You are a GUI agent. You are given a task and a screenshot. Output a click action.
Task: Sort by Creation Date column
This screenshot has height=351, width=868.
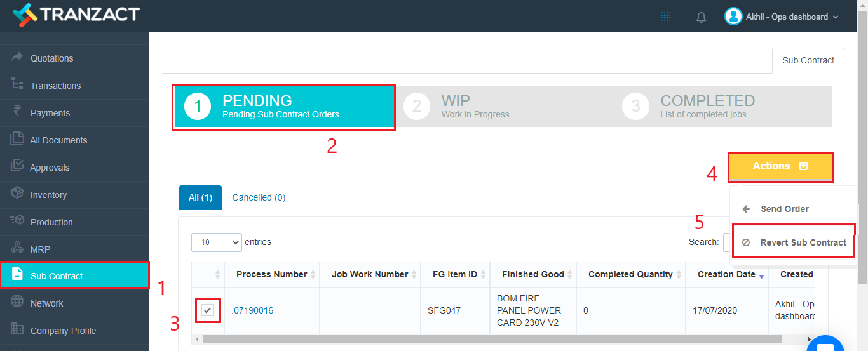click(727, 275)
